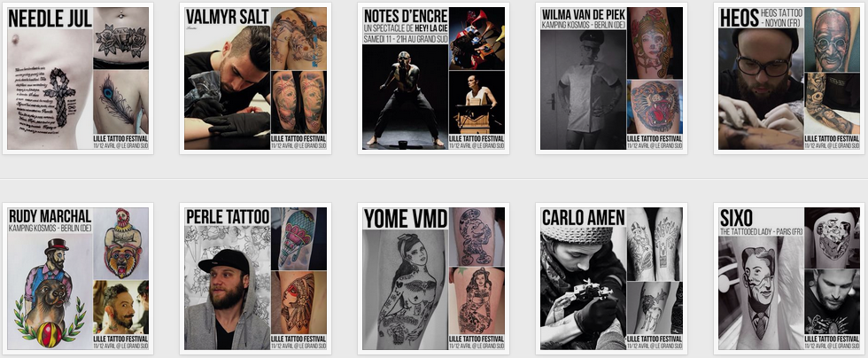The image size is (868, 358).
Task: Select the tiger head tattoo photo
Action: tap(655, 106)
